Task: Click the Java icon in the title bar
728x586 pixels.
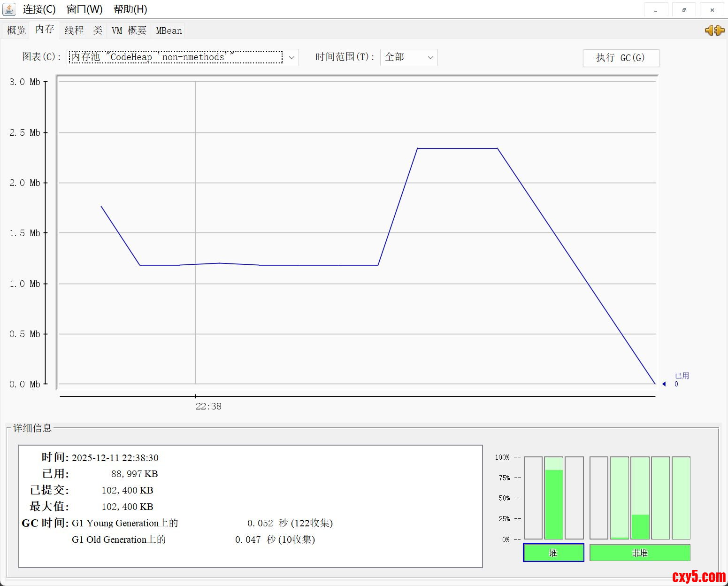Action: (9, 9)
